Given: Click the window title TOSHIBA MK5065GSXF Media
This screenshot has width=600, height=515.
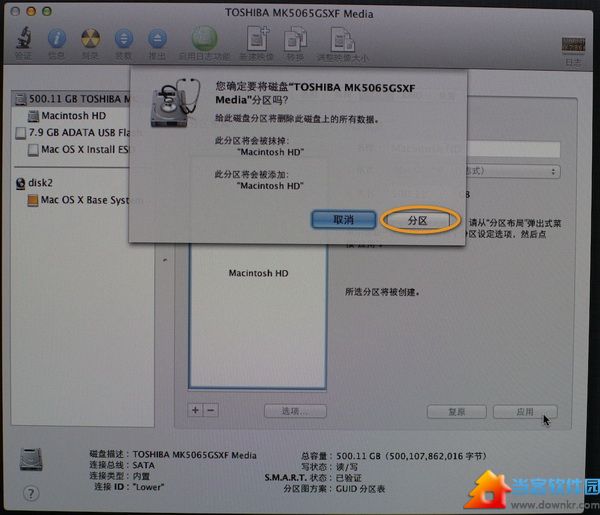Looking at the screenshot, I should 299,14.
